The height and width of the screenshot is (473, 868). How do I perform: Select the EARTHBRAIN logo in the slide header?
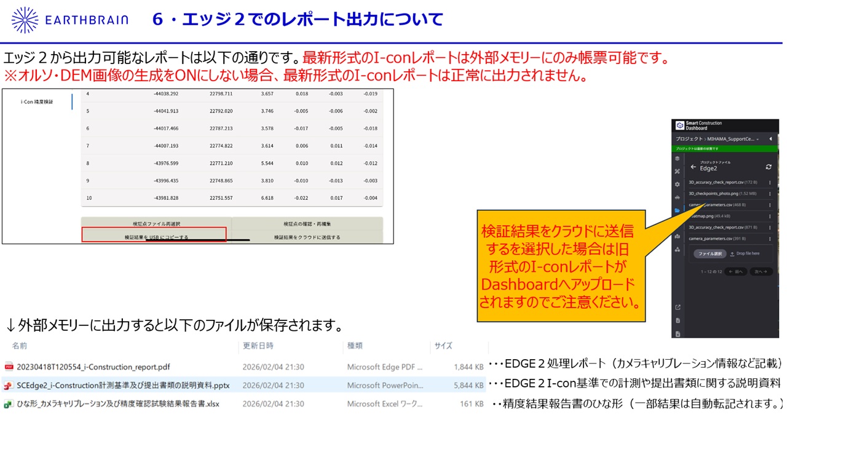pyautogui.click(x=69, y=20)
